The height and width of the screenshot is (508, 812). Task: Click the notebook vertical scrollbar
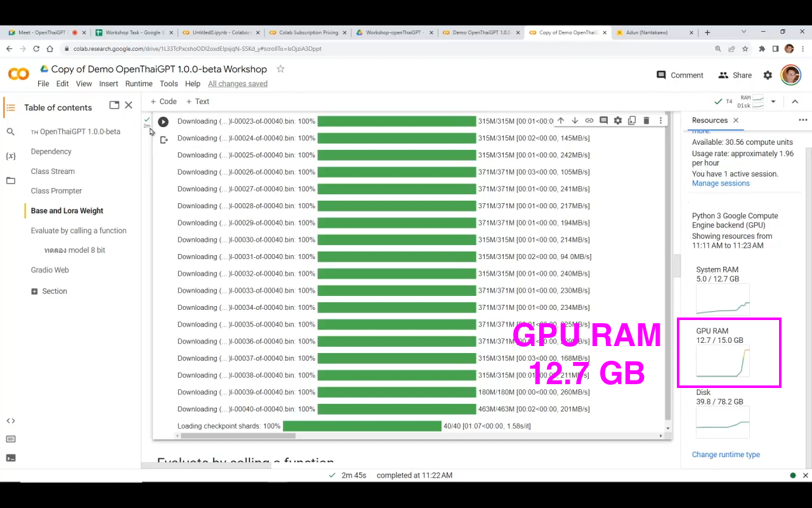tap(677, 267)
